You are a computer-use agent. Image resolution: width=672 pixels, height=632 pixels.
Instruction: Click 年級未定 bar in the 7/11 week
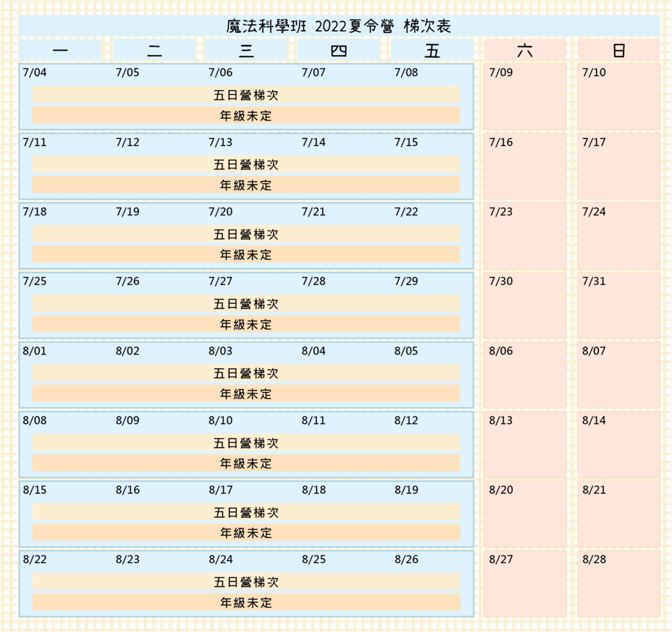247,185
